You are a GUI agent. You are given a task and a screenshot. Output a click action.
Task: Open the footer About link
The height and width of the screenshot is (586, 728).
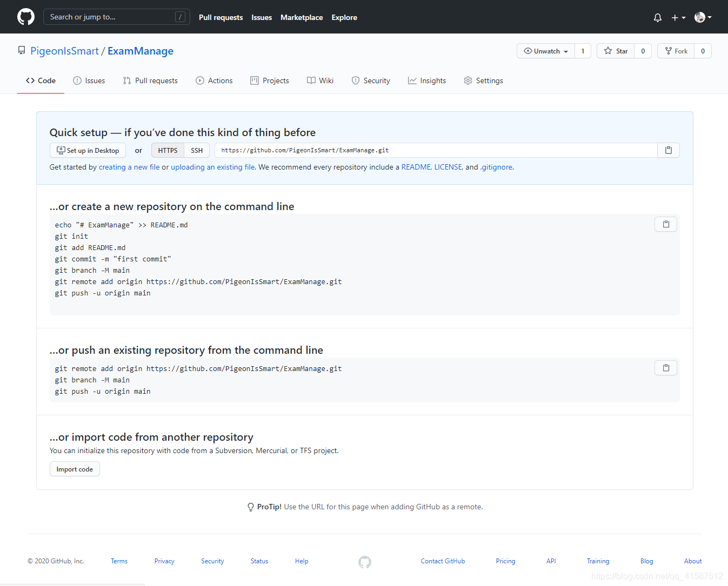point(693,561)
